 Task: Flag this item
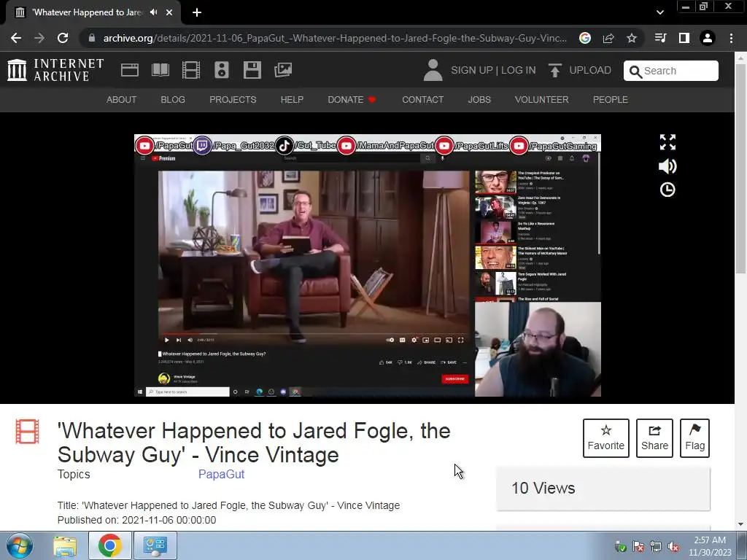click(x=694, y=438)
